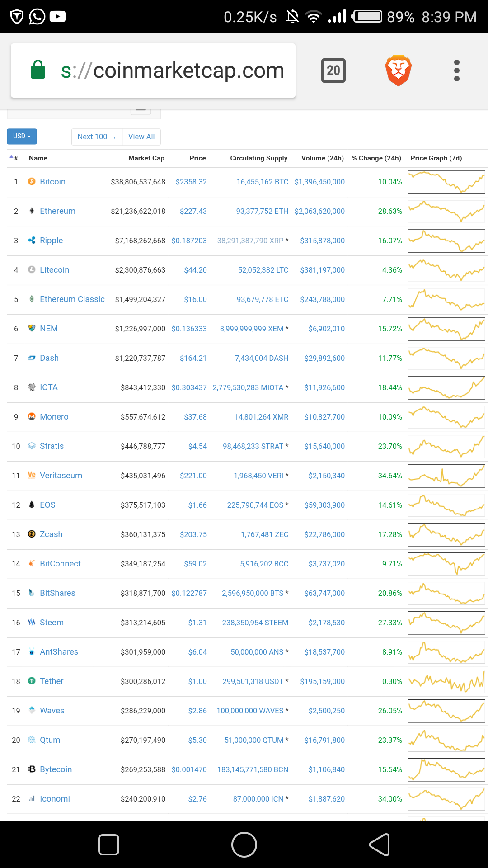This screenshot has height=868, width=488.
Task: Tap the Ethereum diamond logo icon
Action: point(32,211)
